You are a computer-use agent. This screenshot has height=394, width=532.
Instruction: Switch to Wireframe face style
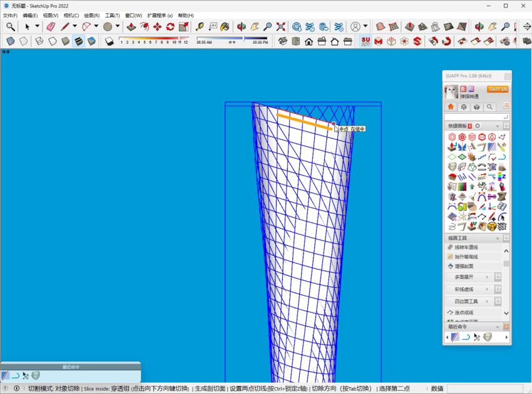pyautogui.click(x=39, y=41)
